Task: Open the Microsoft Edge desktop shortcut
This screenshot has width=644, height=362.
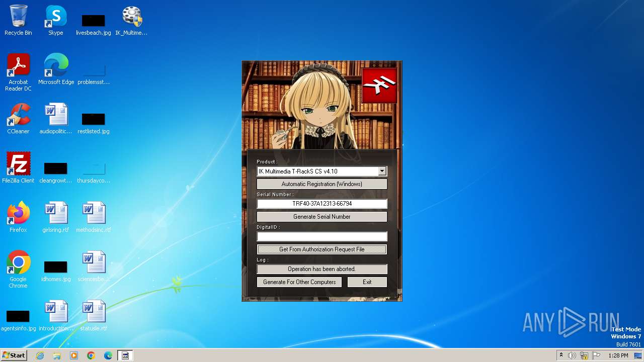Action: (x=56, y=70)
